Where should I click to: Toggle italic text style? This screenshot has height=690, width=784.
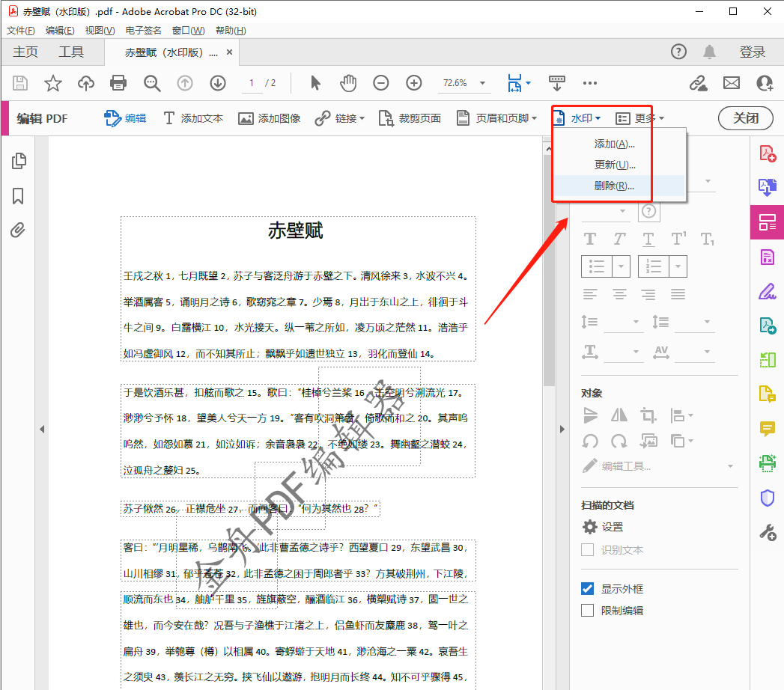point(619,239)
